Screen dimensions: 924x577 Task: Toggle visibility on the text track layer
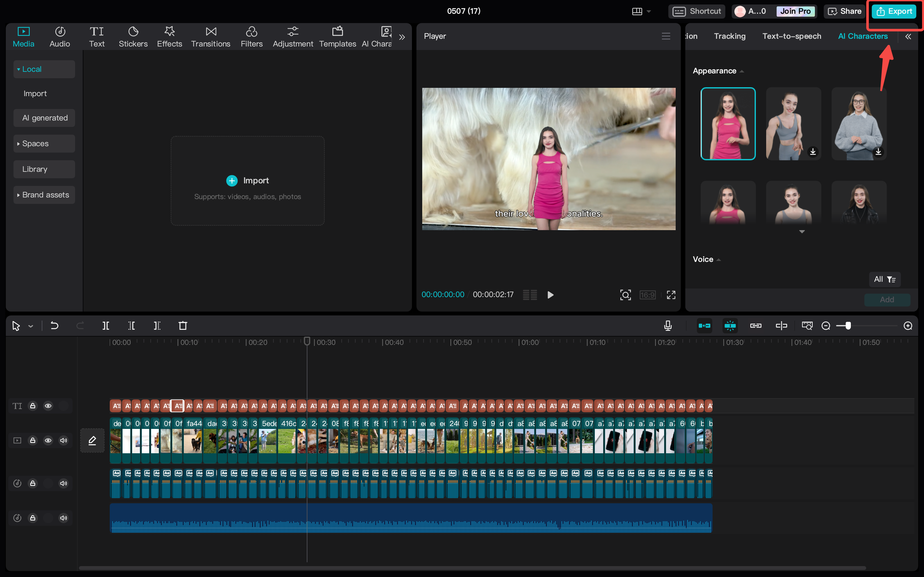(48, 406)
